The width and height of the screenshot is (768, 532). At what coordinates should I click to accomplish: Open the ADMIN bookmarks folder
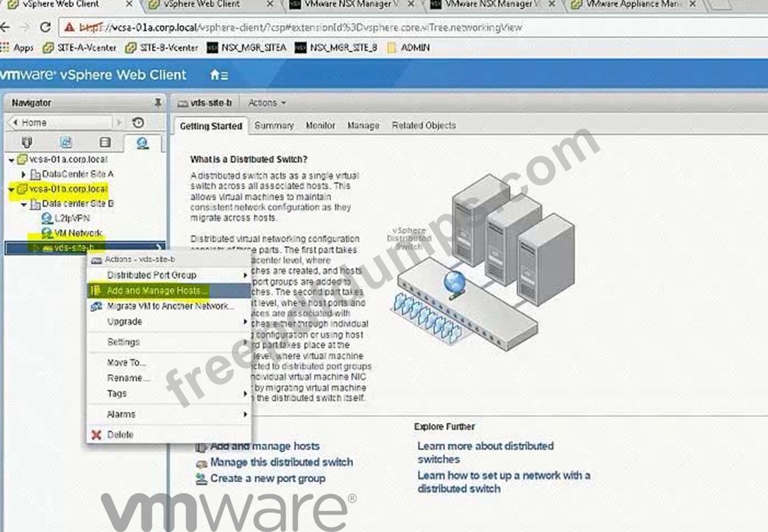[x=408, y=48]
